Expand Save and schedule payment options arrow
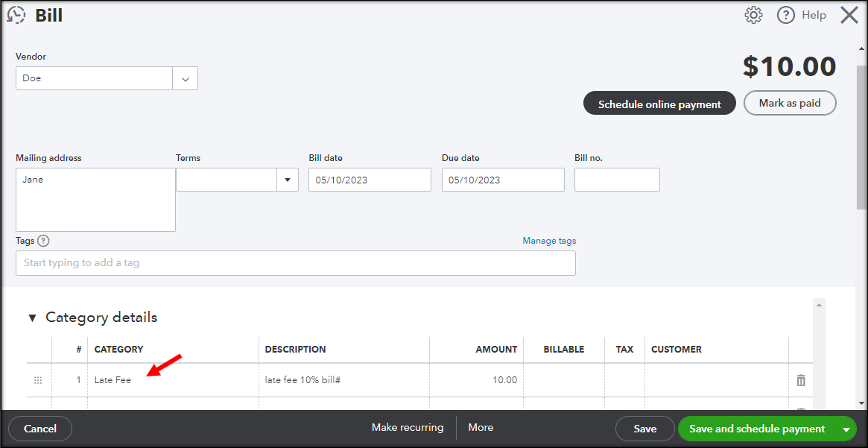Viewport: 868px width, 448px height. pos(846,429)
